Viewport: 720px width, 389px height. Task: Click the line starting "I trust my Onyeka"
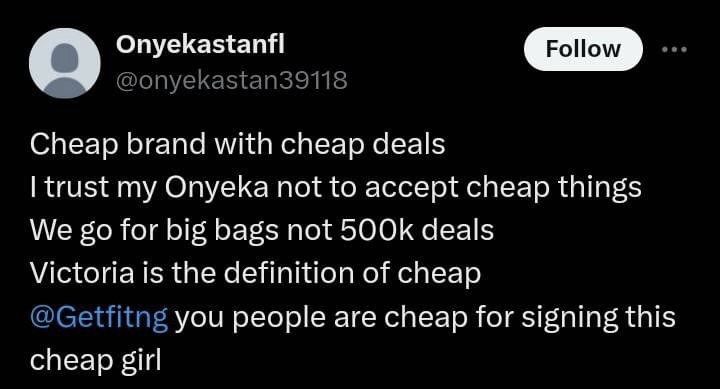tap(336, 188)
